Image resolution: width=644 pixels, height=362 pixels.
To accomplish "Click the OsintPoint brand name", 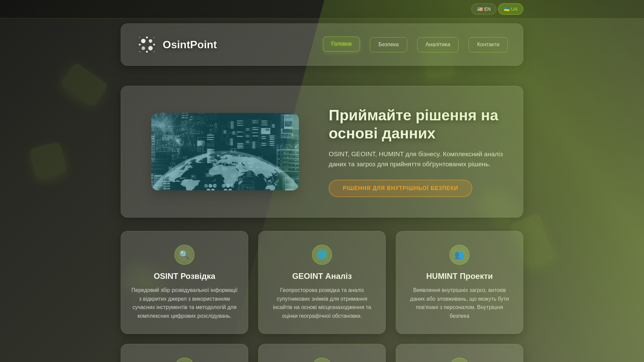I will pyautogui.click(x=190, y=45).
